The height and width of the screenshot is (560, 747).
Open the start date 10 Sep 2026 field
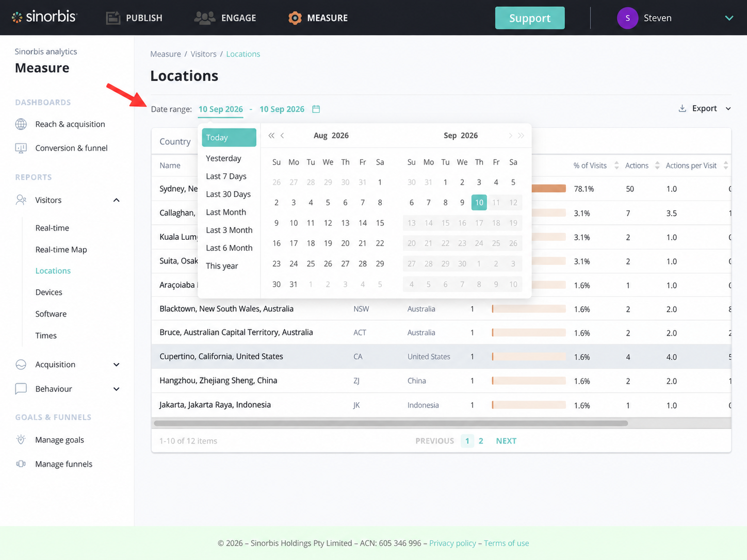click(x=221, y=109)
